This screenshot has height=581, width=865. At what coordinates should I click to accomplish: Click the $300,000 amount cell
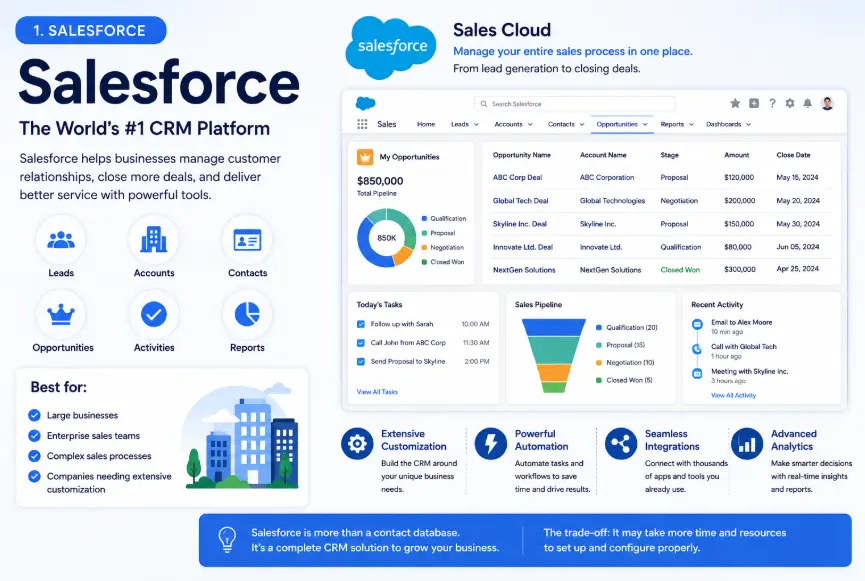[739, 269]
